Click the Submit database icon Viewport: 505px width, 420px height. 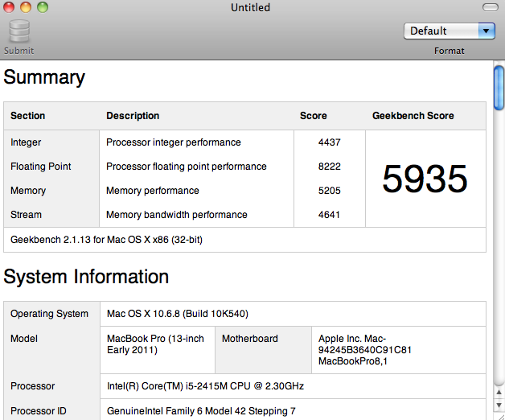pyautogui.click(x=19, y=31)
